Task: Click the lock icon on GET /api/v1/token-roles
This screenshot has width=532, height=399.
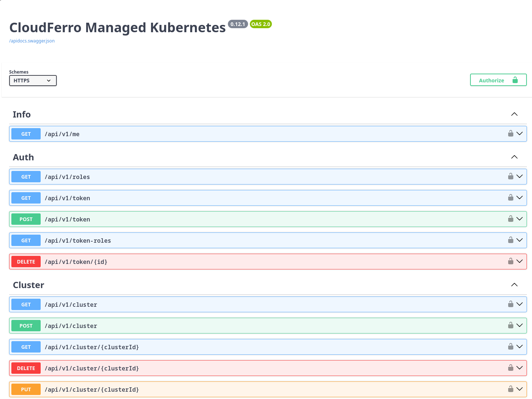Action: pos(511,240)
